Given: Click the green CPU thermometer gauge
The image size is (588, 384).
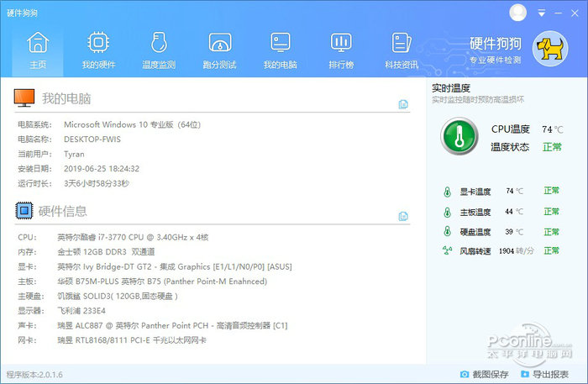Looking at the screenshot, I should [x=459, y=136].
